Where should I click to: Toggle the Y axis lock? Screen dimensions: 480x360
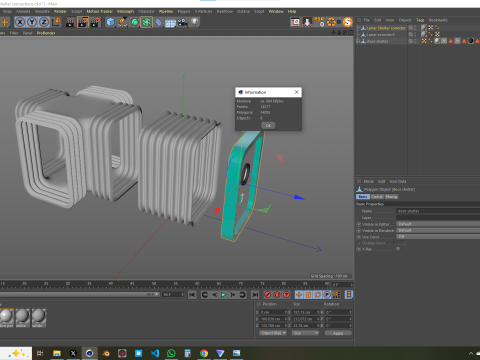point(32,22)
